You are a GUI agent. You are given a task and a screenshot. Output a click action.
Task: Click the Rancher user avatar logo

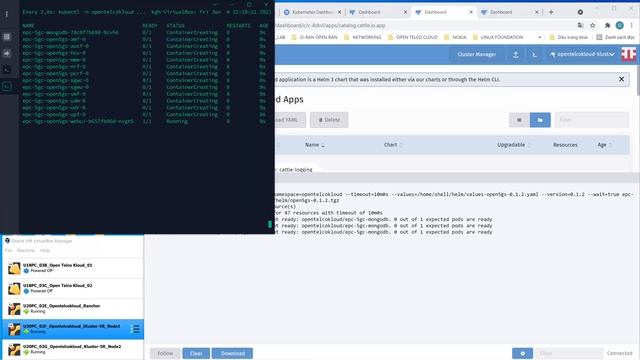(x=629, y=54)
